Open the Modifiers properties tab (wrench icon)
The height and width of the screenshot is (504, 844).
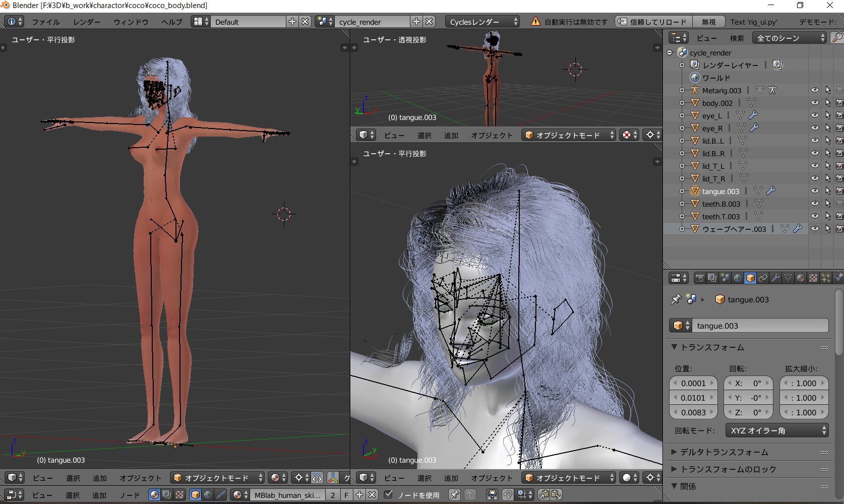pos(775,278)
